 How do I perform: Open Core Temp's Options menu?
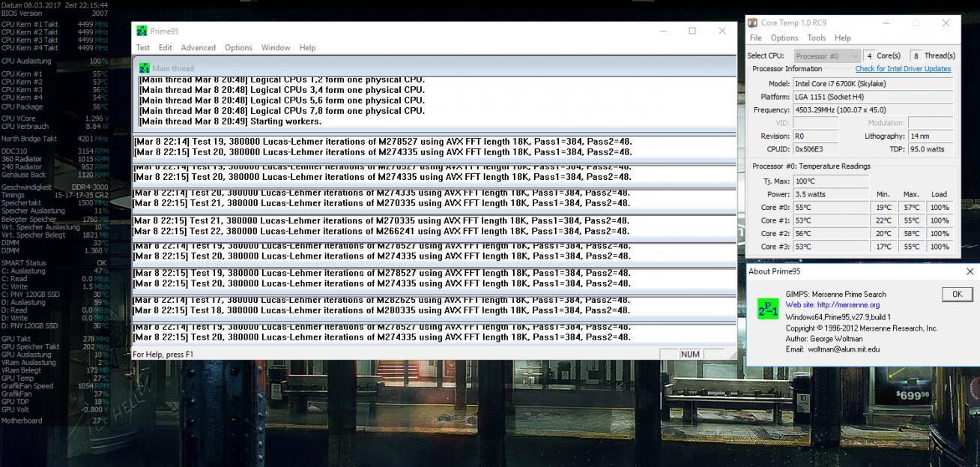tap(784, 37)
